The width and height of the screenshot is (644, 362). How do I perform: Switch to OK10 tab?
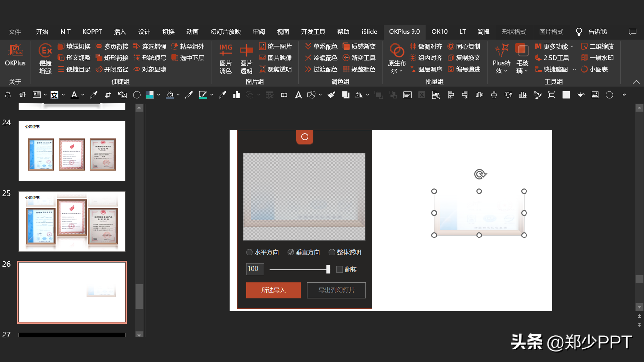[439, 32]
